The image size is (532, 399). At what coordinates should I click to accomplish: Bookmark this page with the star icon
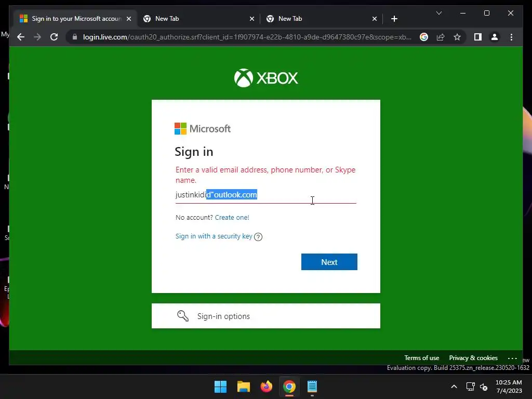457,37
